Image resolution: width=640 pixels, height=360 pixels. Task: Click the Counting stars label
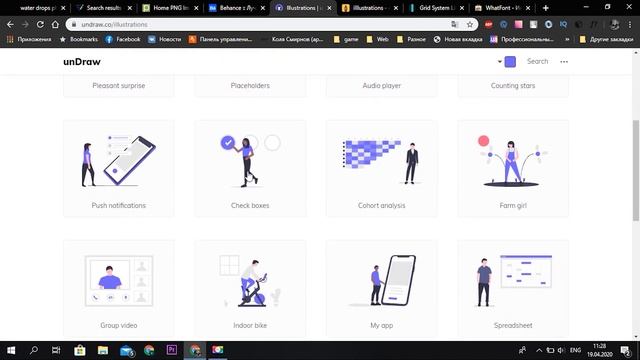pyautogui.click(x=513, y=85)
